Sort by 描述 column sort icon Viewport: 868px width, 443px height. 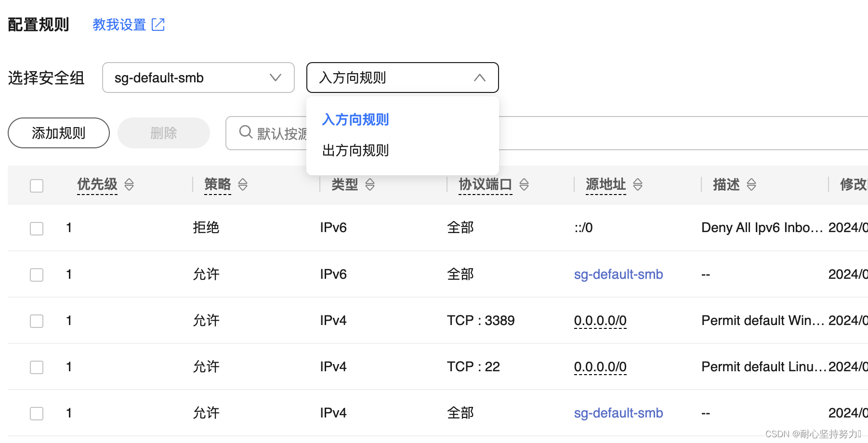(751, 184)
